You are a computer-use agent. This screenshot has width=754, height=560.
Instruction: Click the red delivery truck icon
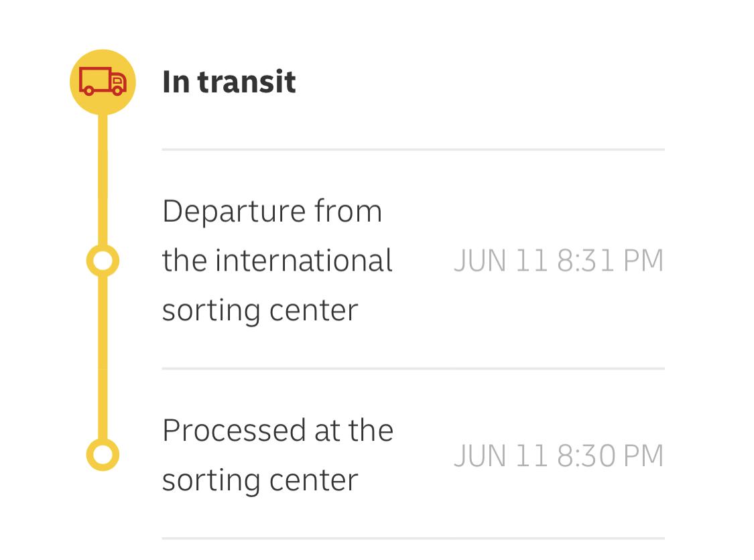103,82
